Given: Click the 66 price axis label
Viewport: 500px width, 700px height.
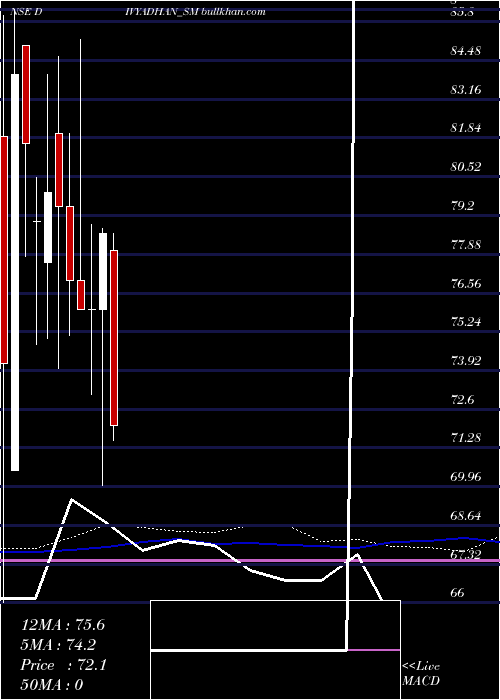Looking at the screenshot, I should (x=458, y=593).
